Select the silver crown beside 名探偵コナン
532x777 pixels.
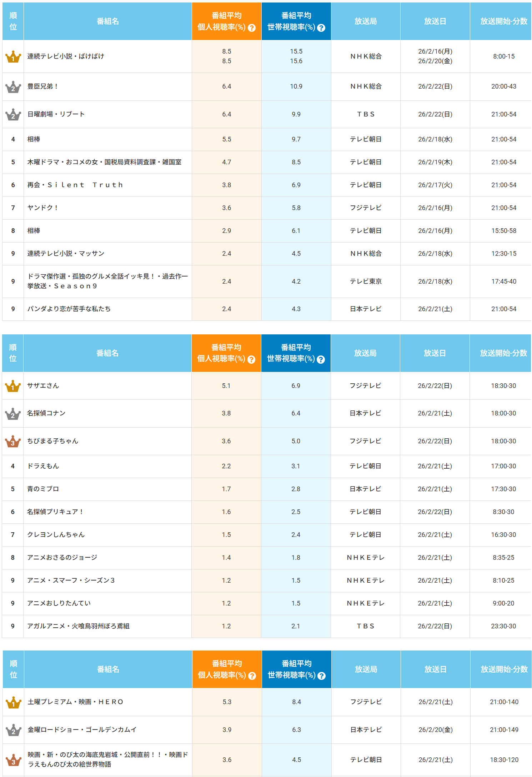click(13, 414)
